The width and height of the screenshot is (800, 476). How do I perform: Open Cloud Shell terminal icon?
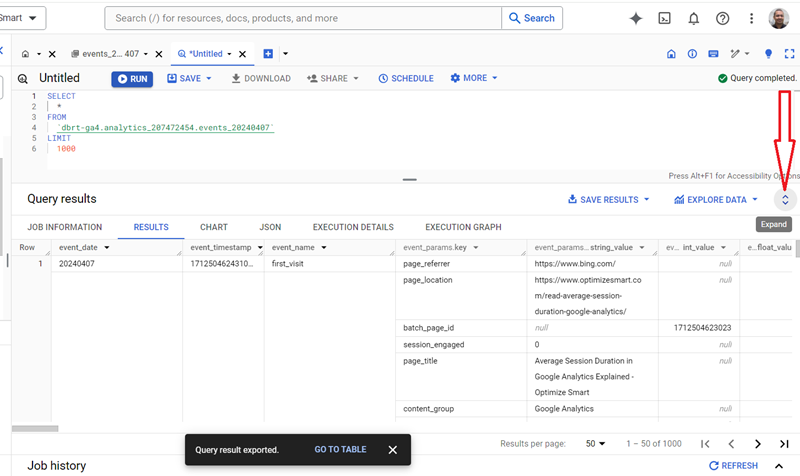[664, 18]
